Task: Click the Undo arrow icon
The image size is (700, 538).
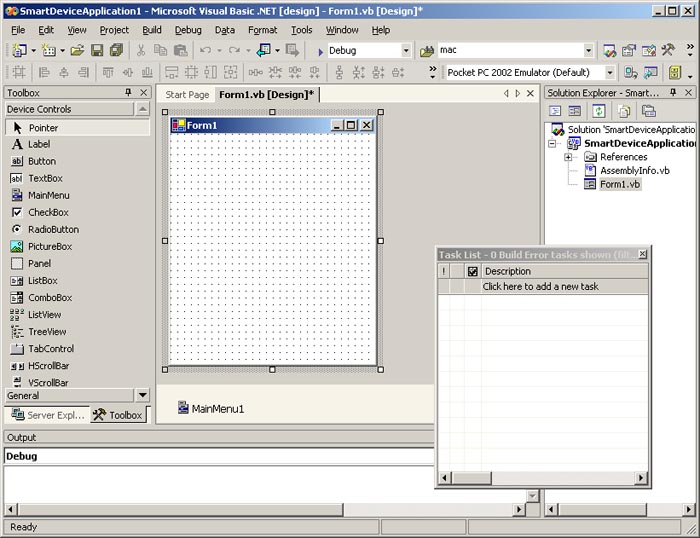Action: point(205,50)
